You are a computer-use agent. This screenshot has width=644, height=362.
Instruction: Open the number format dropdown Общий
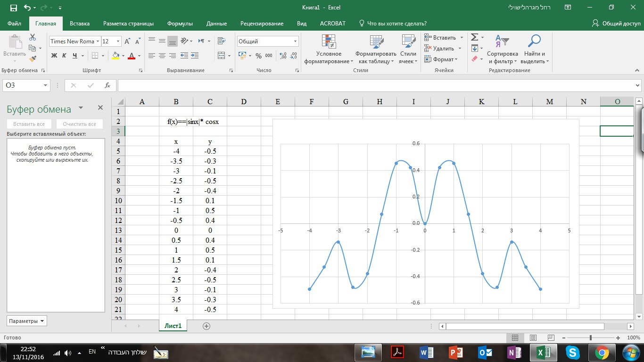tap(296, 41)
